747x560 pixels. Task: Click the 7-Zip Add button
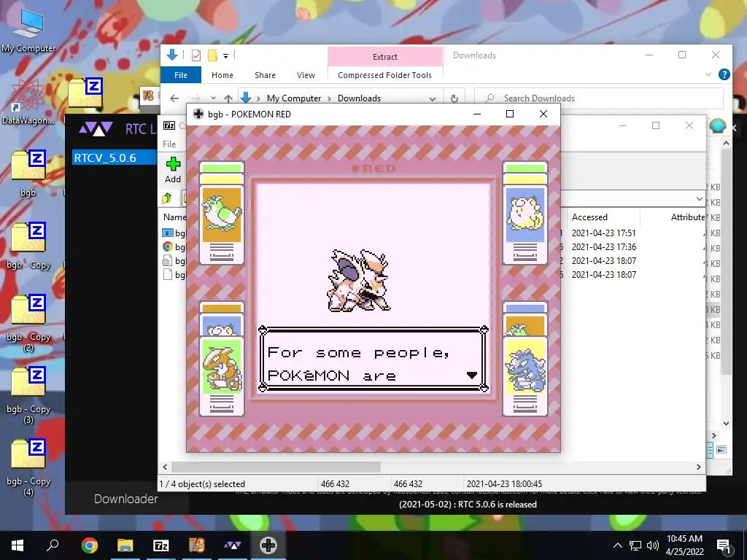point(173,171)
